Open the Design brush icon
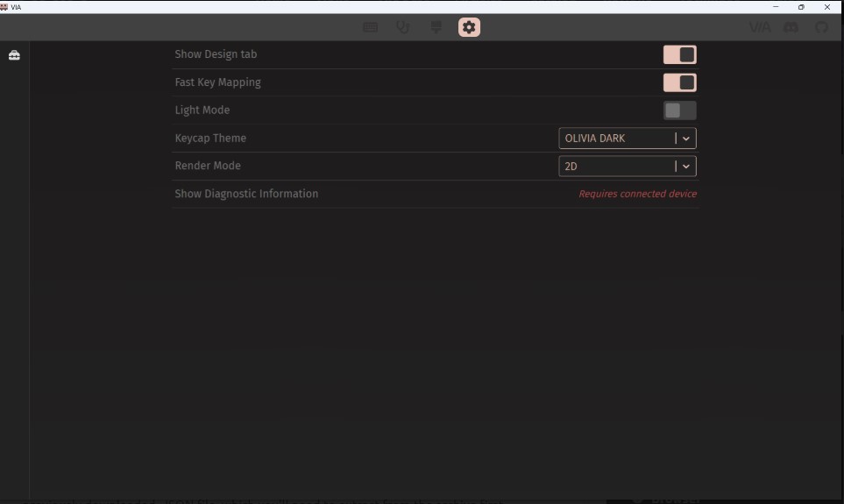 point(436,27)
